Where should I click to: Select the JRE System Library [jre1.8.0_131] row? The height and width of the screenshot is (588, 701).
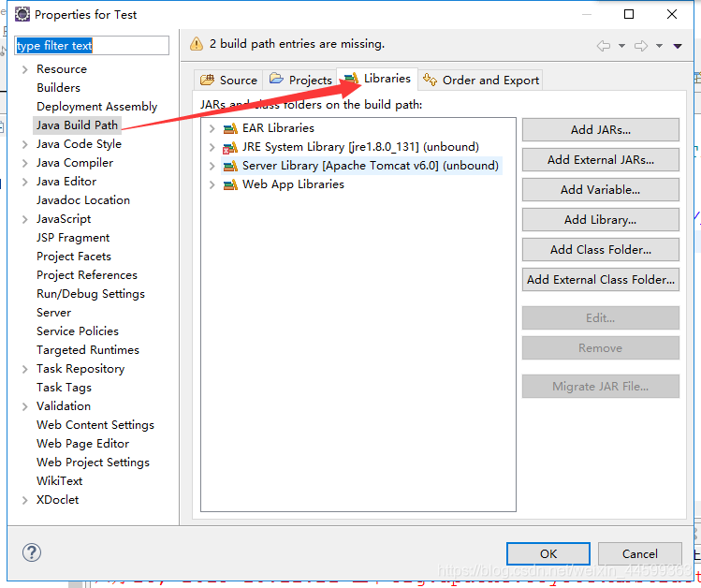coord(360,147)
